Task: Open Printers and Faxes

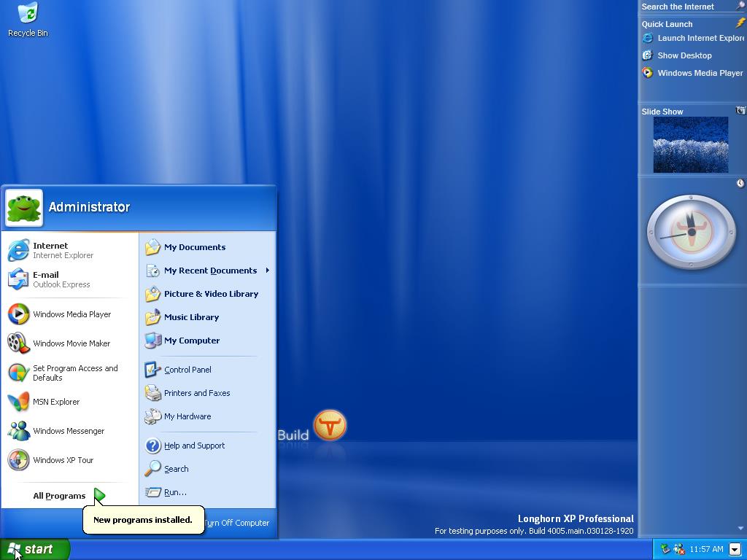Action: click(208, 393)
